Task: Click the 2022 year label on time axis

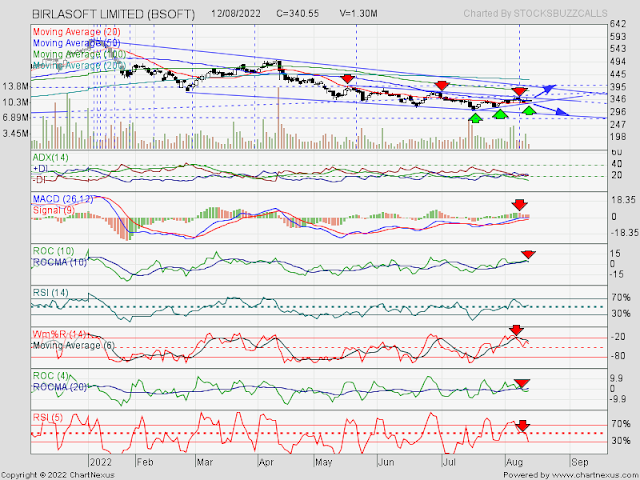Action: (x=100, y=462)
